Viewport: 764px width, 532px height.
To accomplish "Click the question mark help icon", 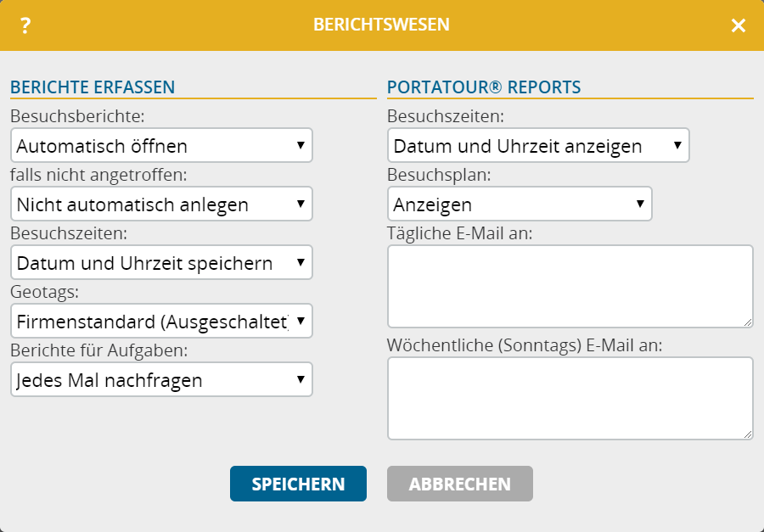I will point(25,25).
